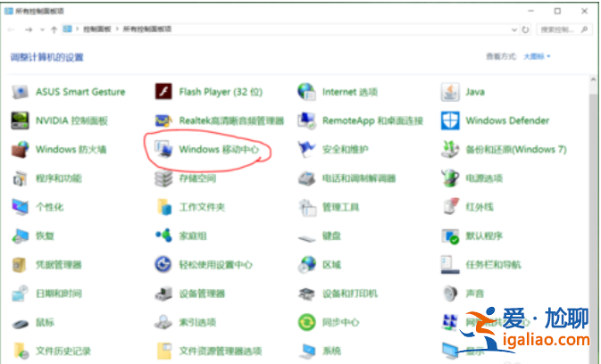Click the Internet 选项 globe icon
Viewport: 601px width, 364px height.
coord(306,92)
